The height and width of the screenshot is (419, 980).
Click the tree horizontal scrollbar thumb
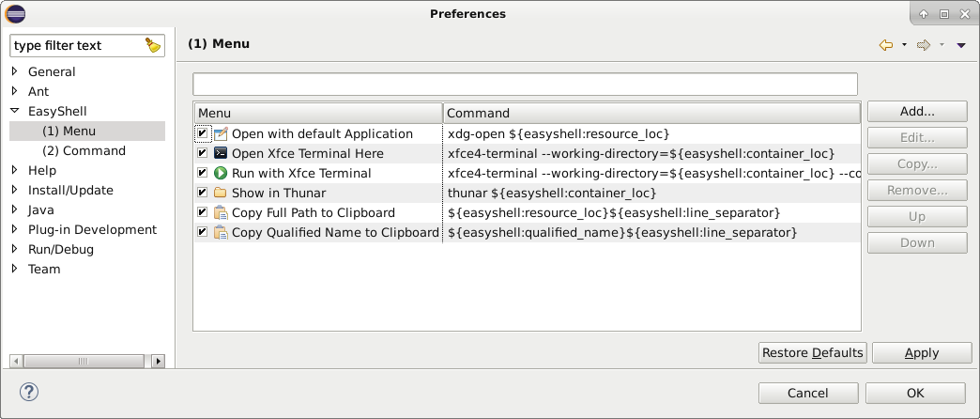(84, 361)
